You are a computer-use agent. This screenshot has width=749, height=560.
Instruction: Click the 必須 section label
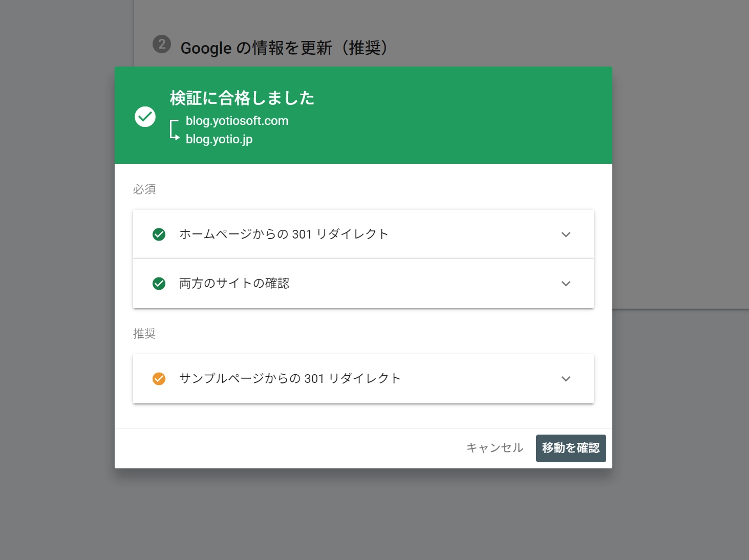point(144,189)
